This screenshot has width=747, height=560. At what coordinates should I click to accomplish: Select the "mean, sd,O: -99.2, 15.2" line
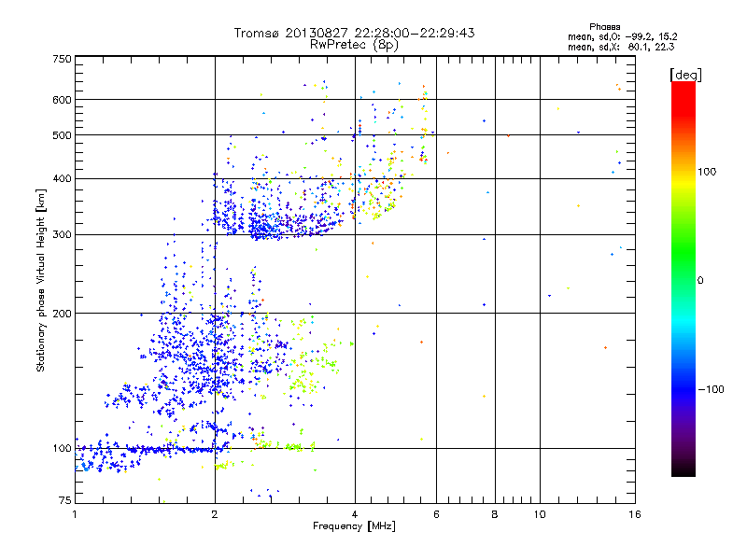click(x=623, y=36)
